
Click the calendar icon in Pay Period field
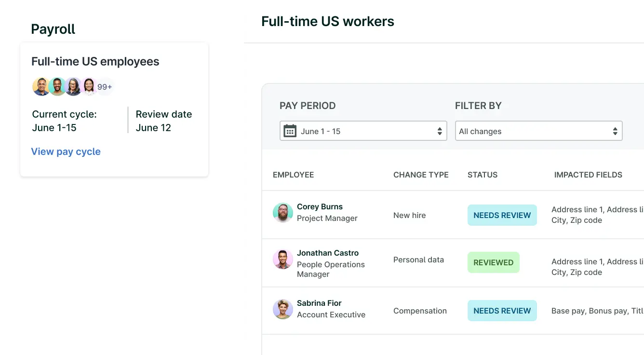click(x=290, y=131)
